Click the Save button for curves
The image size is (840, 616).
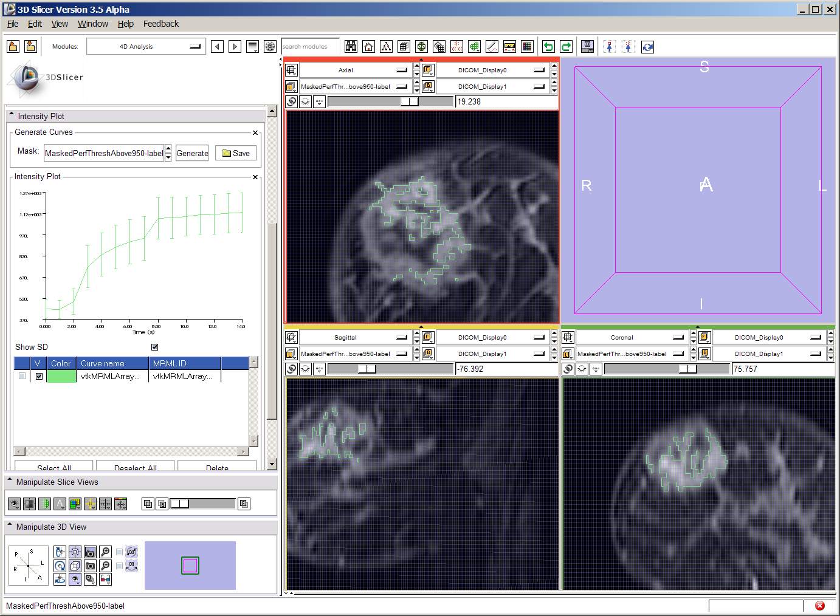[236, 153]
